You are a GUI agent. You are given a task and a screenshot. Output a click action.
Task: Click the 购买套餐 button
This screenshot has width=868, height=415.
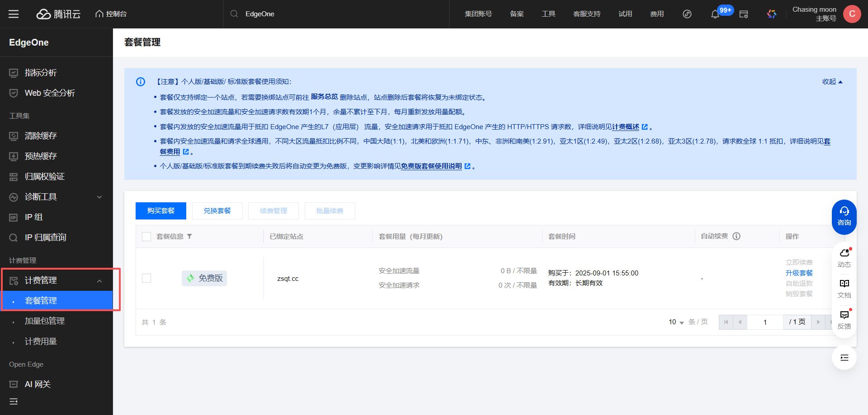(161, 211)
